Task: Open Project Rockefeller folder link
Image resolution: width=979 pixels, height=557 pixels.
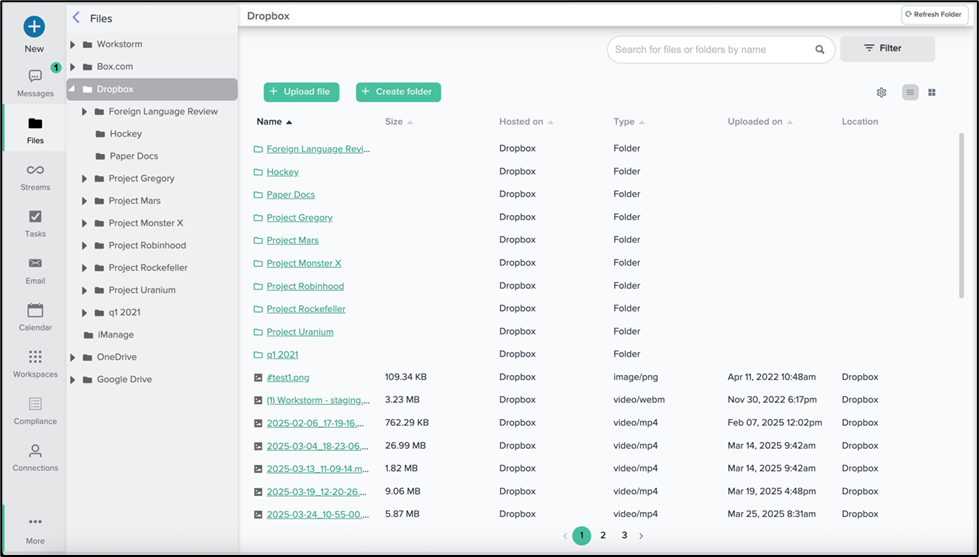Action: 306,309
